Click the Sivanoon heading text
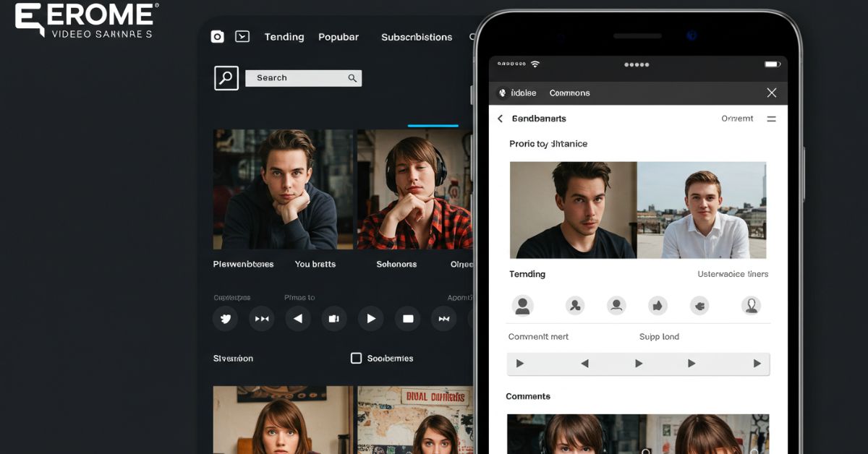868x454 pixels. click(233, 358)
